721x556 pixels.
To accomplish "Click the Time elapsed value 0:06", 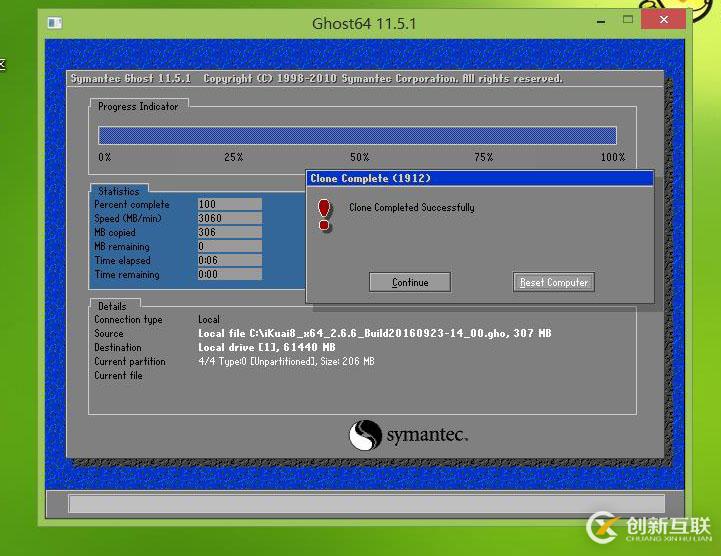I will (229, 260).
